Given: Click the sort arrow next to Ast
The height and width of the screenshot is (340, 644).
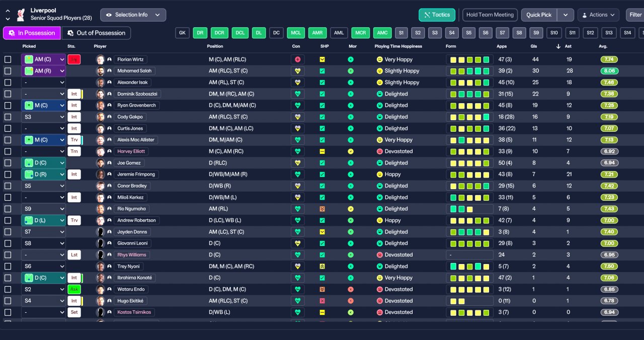Looking at the screenshot, I should click(x=558, y=46).
